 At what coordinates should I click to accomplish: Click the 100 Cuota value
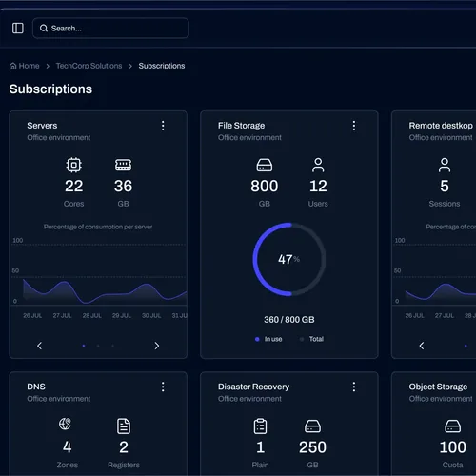(452, 447)
